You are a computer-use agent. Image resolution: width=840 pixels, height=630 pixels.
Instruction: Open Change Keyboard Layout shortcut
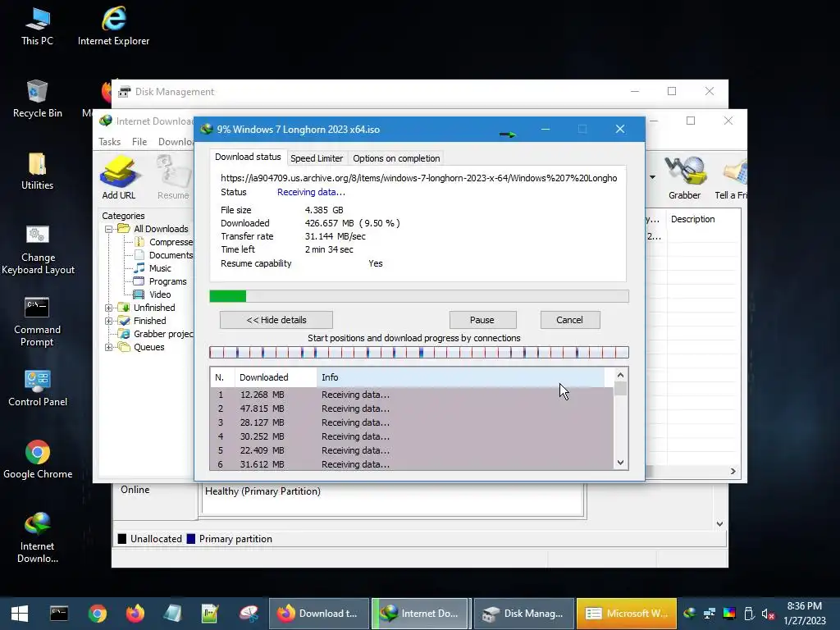pos(38,250)
